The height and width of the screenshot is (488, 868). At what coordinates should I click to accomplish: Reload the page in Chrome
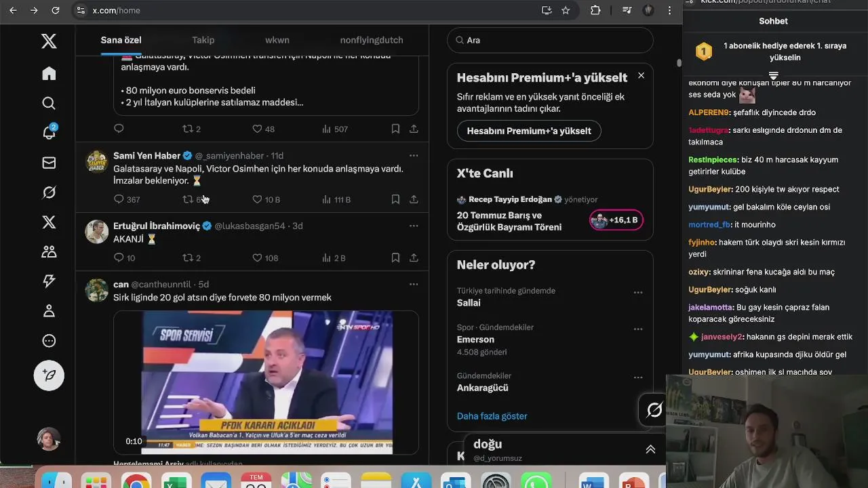pyautogui.click(x=56, y=10)
